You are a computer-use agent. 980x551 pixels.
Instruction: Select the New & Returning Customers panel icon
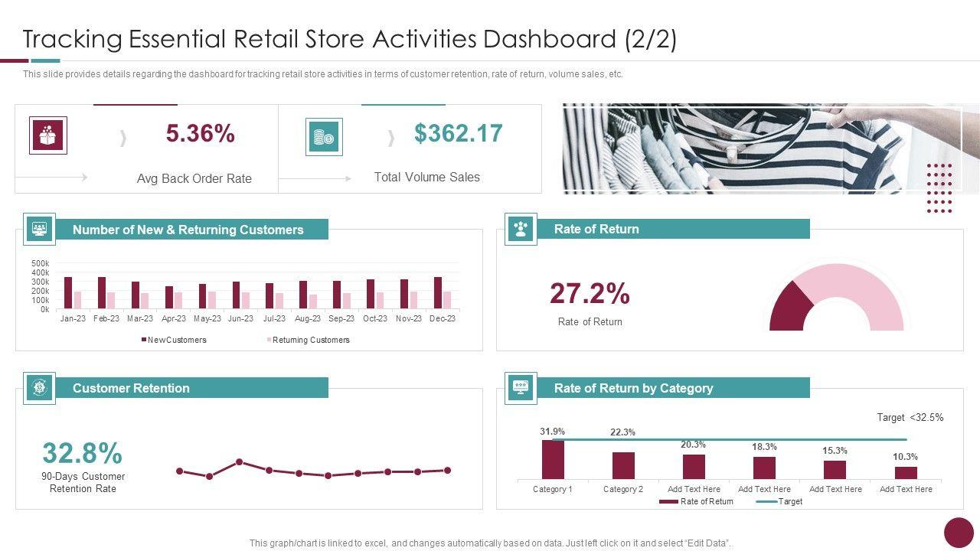[40, 229]
